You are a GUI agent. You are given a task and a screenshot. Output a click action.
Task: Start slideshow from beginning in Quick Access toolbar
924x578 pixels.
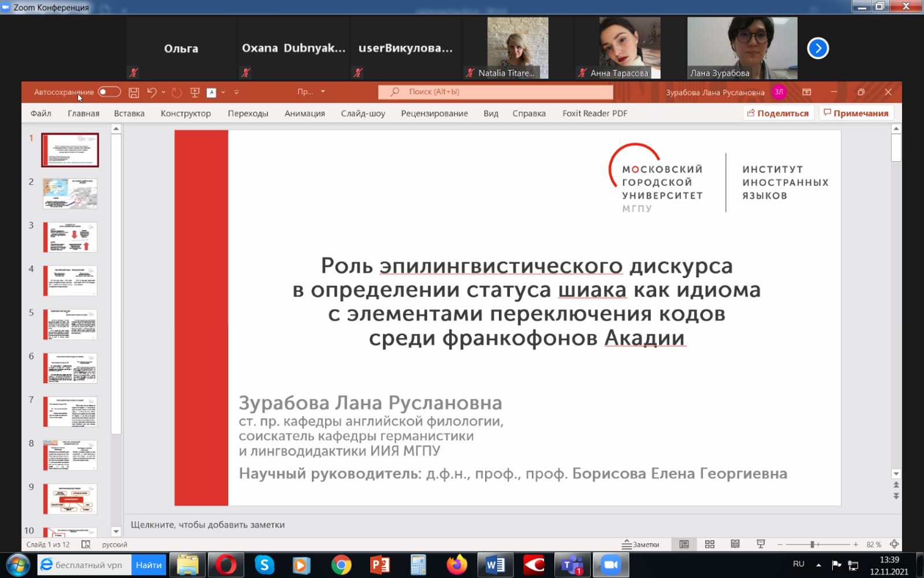coord(195,92)
